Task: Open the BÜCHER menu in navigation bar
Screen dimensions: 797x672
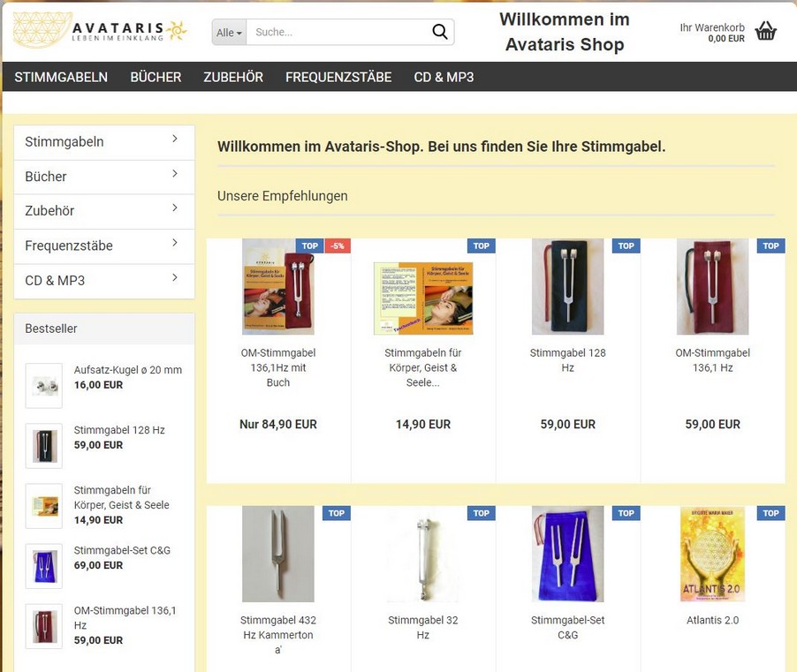Action: (156, 77)
